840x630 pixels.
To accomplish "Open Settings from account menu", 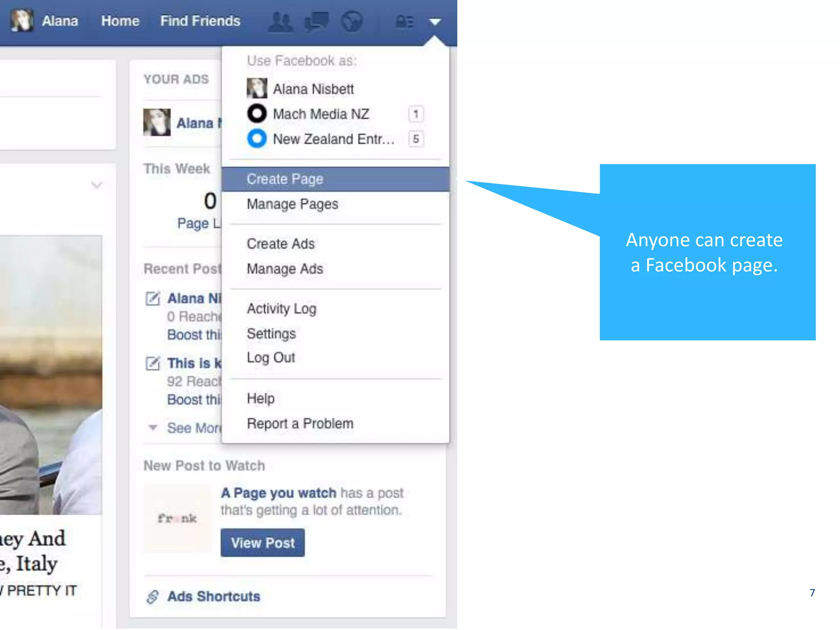I will pos(336,333).
